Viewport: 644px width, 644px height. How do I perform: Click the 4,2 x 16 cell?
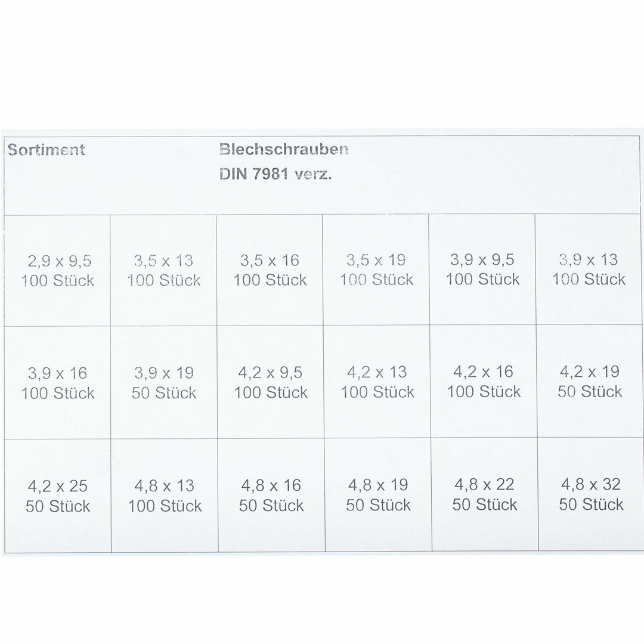[484, 381]
